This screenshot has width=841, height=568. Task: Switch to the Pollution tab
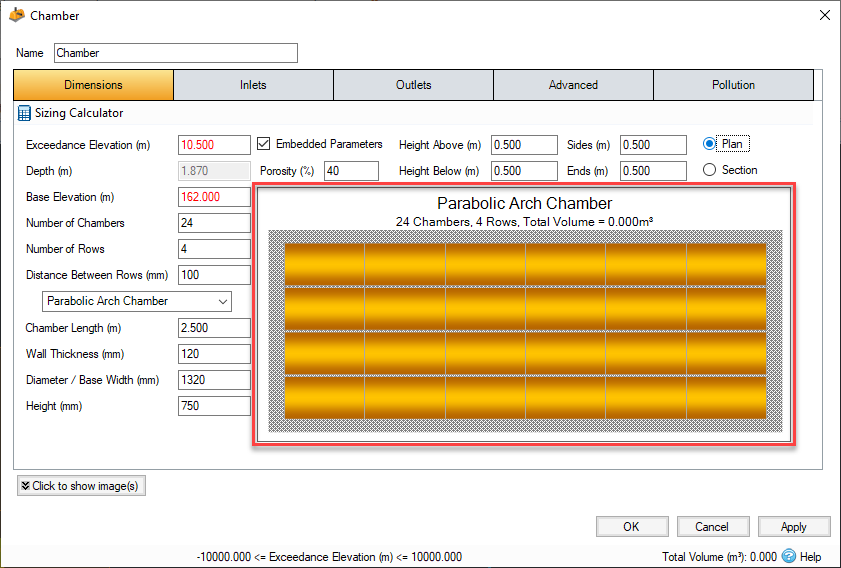(x=733, y=85)
